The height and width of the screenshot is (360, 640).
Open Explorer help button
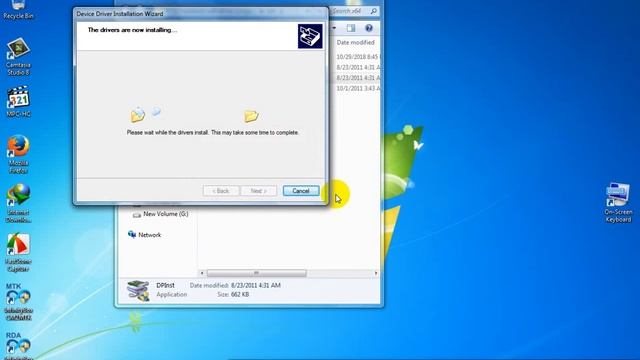(x=369, y=28)
